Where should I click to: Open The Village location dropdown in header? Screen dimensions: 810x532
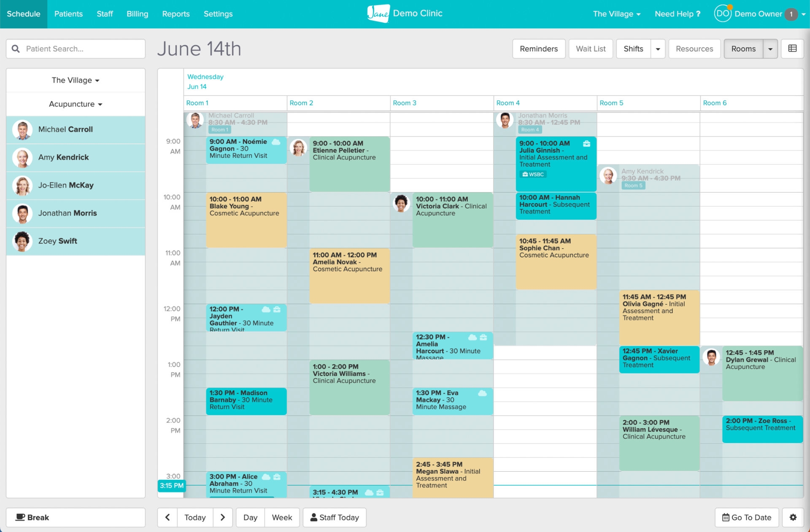click(x=616, y=14)
